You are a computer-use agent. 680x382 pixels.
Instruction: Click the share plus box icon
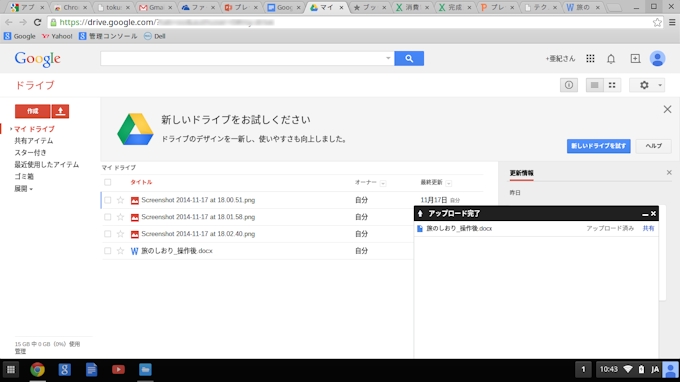click(635, 59)
